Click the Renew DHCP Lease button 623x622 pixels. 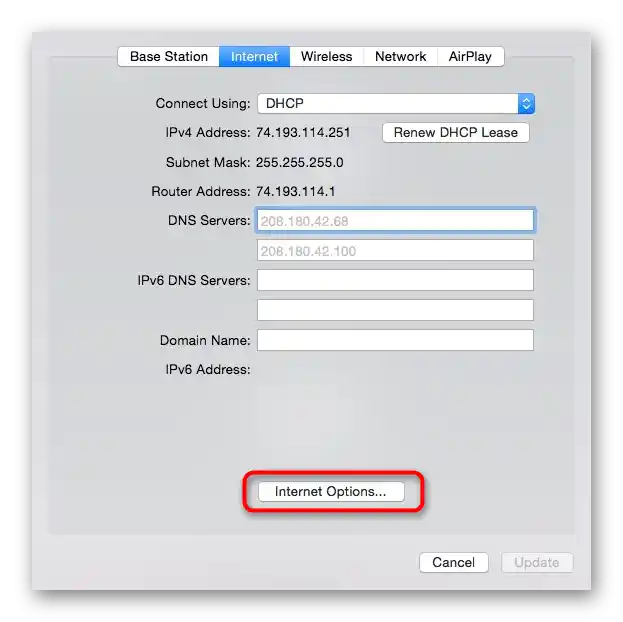coord(456,132)
